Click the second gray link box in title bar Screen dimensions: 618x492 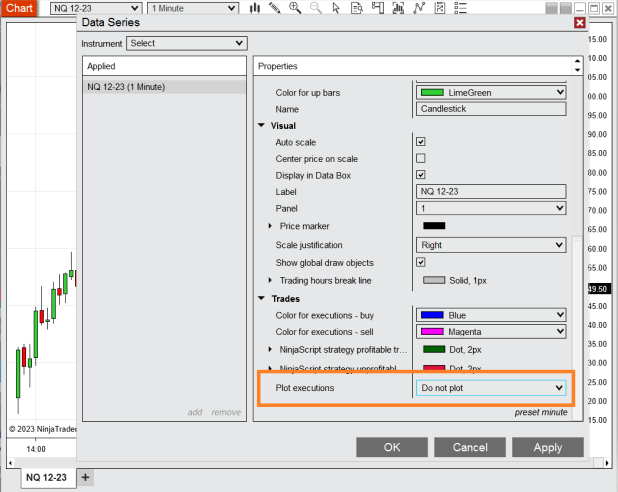(566, 8)
